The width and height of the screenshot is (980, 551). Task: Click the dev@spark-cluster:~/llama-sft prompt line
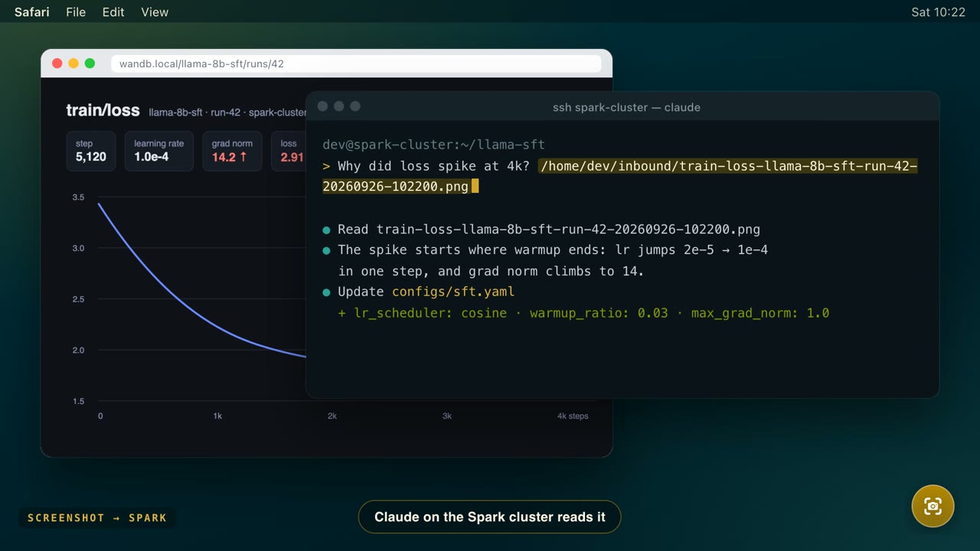click(433, 145)
